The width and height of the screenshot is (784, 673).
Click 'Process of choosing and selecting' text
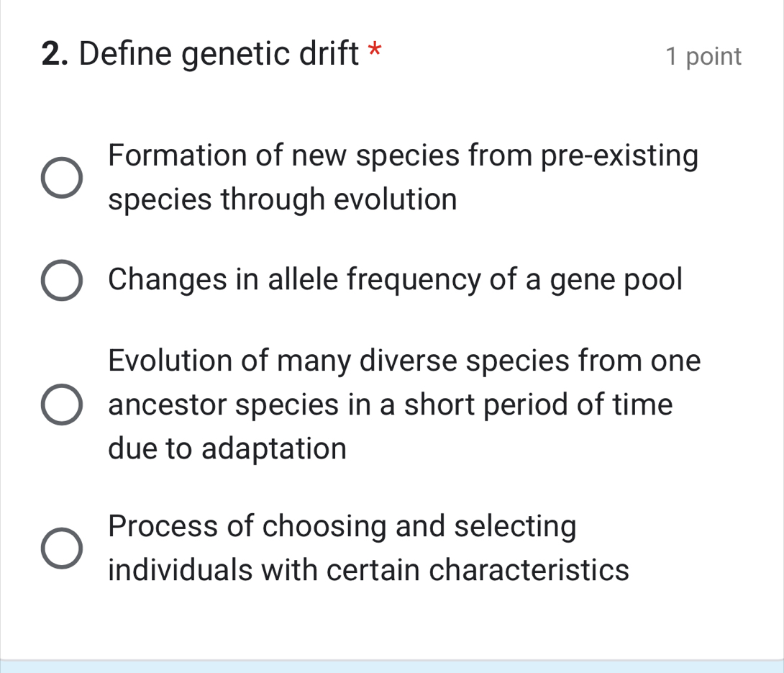342,526
